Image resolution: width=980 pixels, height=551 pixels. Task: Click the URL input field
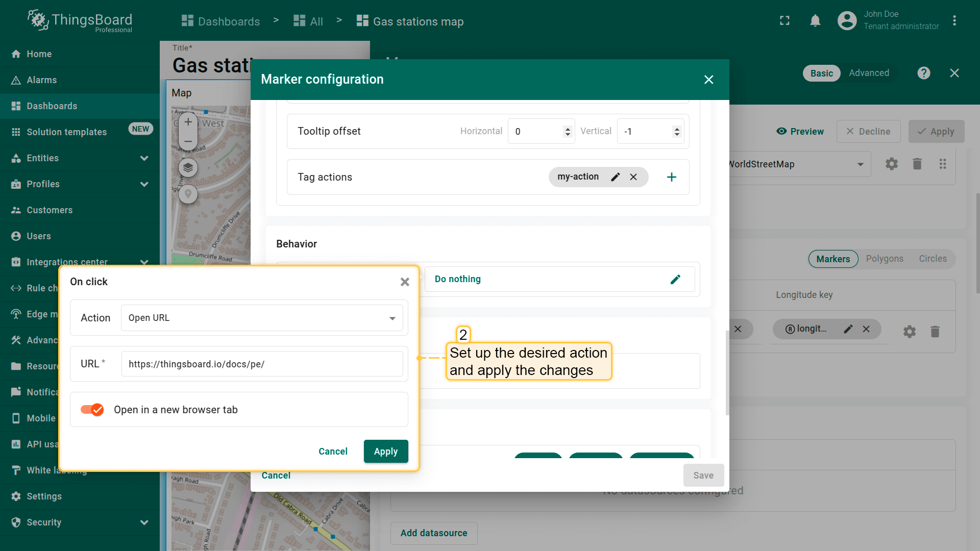pos(261,364)
